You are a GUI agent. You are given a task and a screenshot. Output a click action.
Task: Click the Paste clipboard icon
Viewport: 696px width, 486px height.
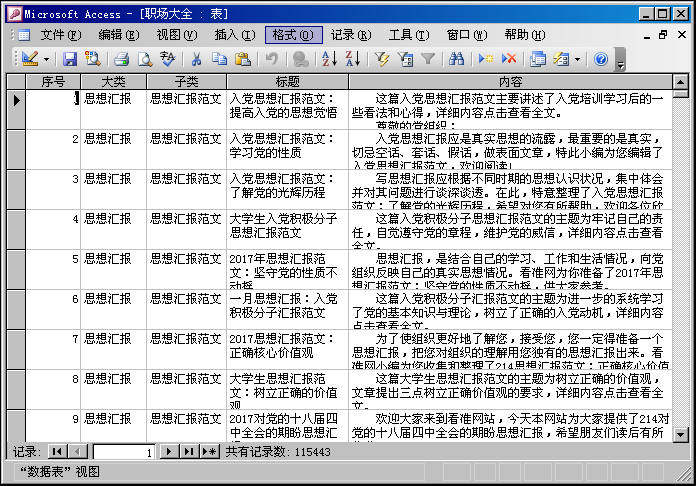243,59
